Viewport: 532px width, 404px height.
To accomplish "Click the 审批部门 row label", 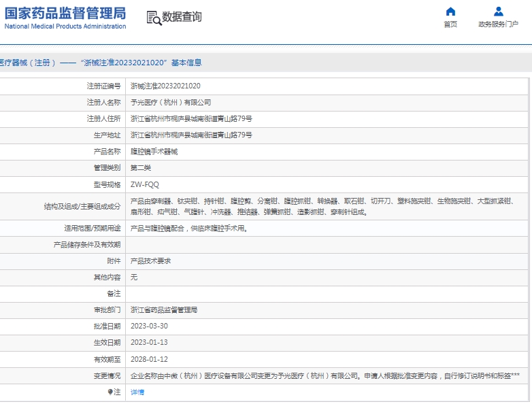I will tap(107, 309).
